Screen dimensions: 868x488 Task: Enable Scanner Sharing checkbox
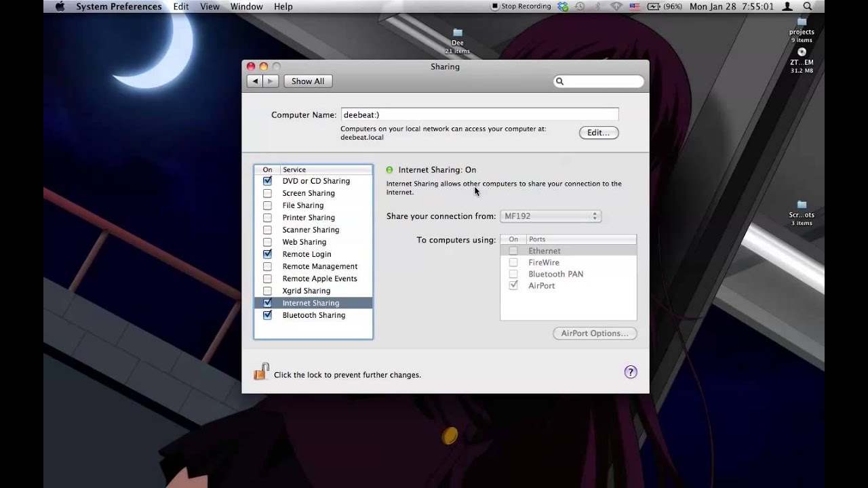pos(267,230)
